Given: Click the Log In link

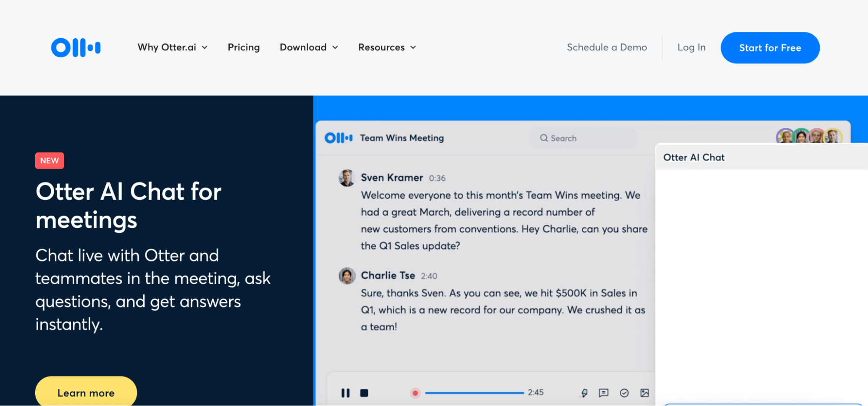Looking at the screenshot, I should [691, 47].
